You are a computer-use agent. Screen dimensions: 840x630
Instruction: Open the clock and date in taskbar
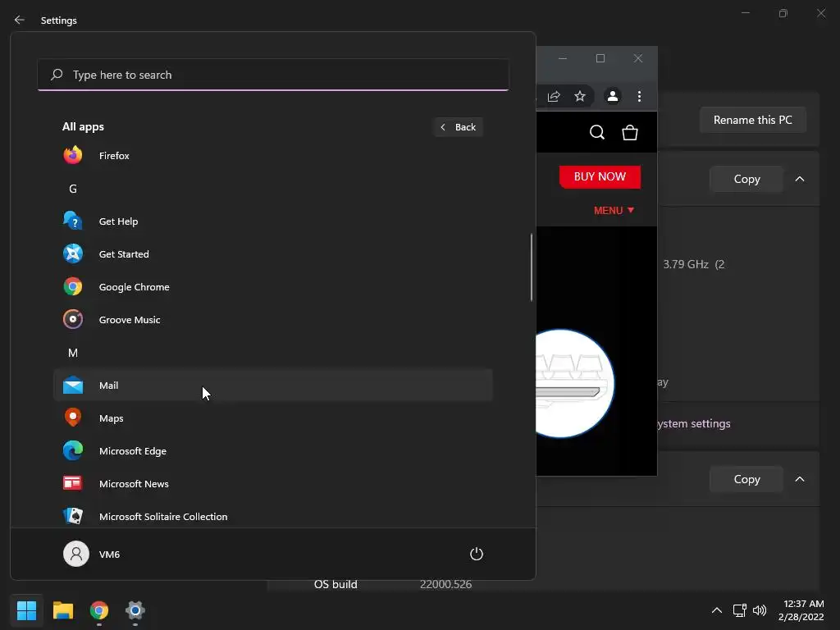tap(802, 610)
